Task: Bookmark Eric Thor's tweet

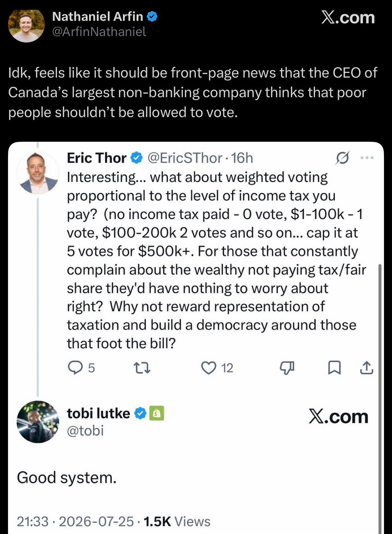Action: (x=334, y=368)
